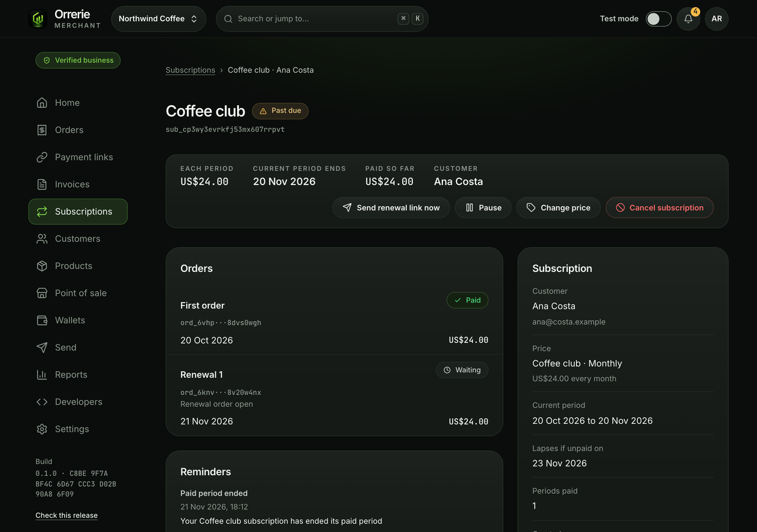Click the Waiting status pill

[x=462, y=370]
